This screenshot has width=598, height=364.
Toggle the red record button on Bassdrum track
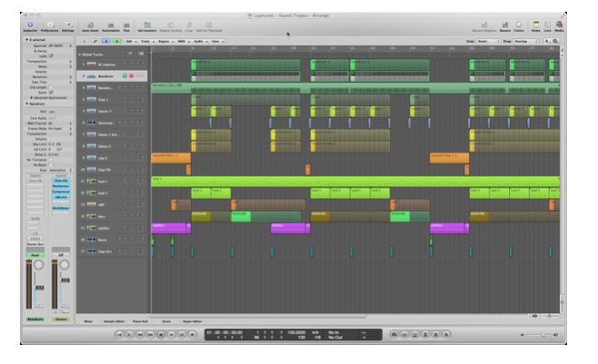point(131,76)
